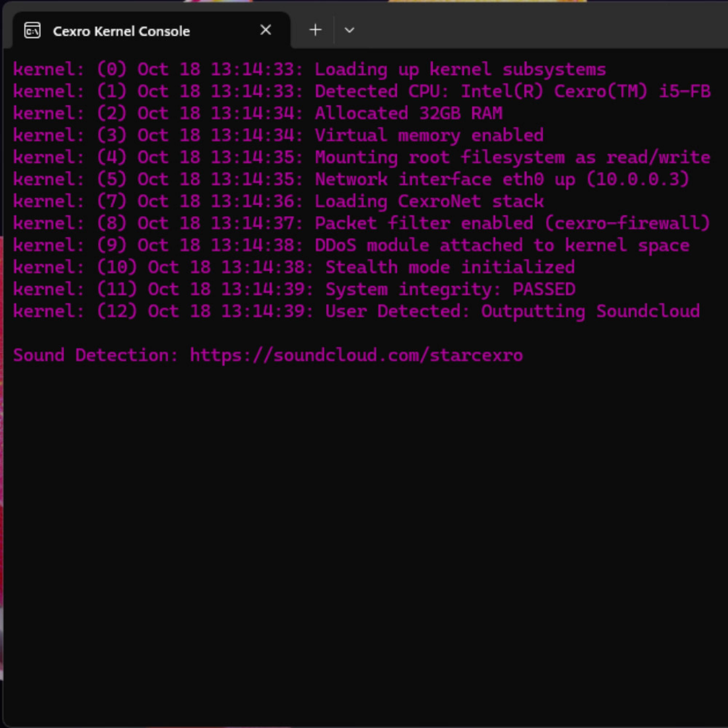Click the 'Loading up kernel subsystems' log line
The image size is (728, 728).
point(460,70)
